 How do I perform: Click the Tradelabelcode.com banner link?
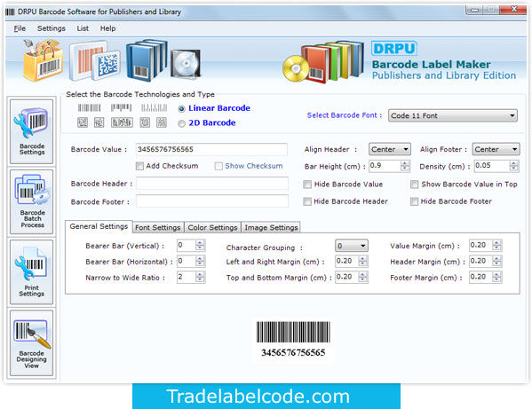(x=266, y=396)
